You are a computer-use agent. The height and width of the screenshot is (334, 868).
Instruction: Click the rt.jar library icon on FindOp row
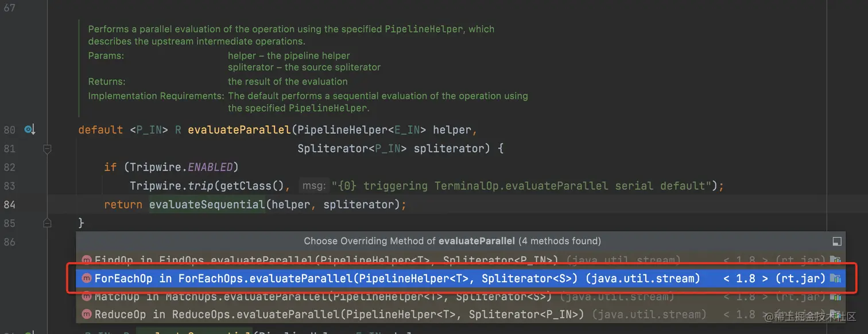[835, 260]
